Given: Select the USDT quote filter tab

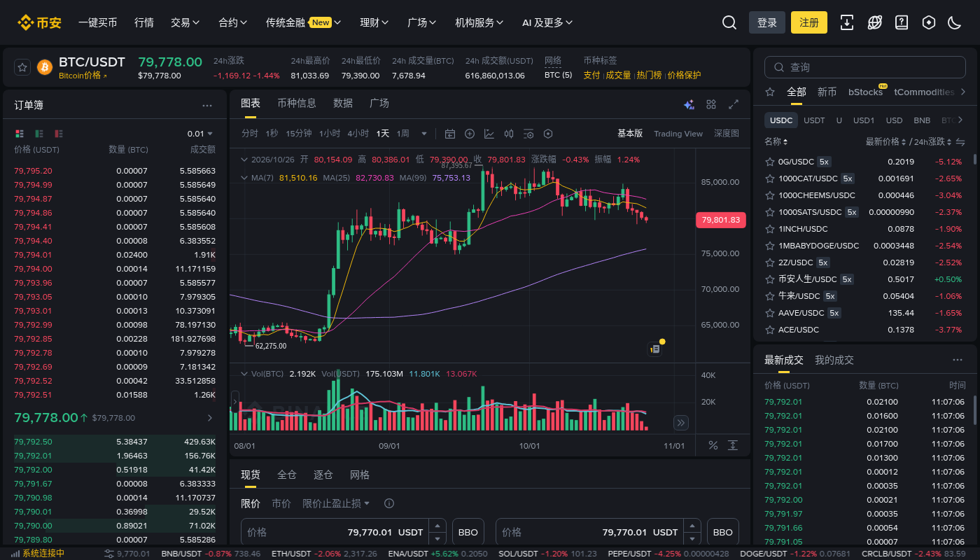Looking at the screenshot, I should tap(814, 120).
